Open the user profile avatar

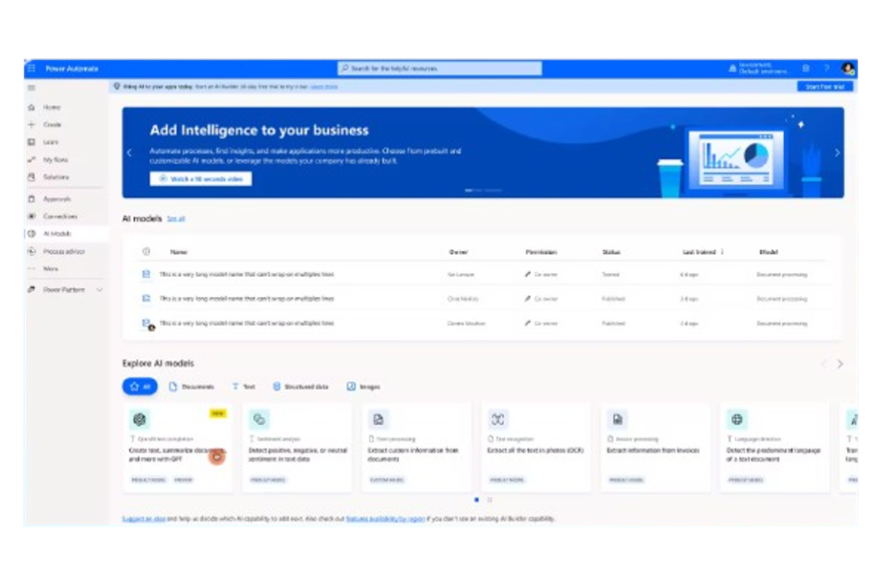point(847,69)
